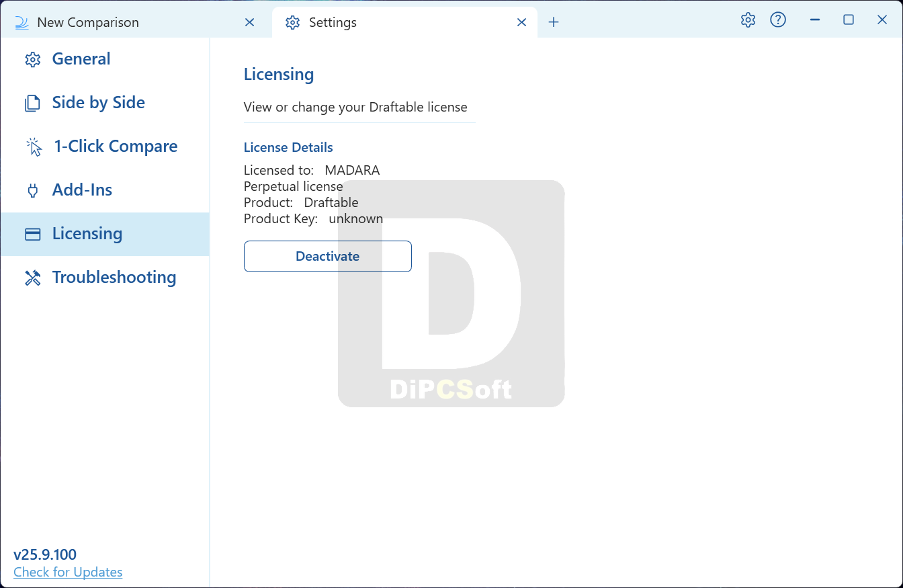Maximize the Draftable window
Image resolution: width=903 pixels, height=588 pixels.
(849, 20)
